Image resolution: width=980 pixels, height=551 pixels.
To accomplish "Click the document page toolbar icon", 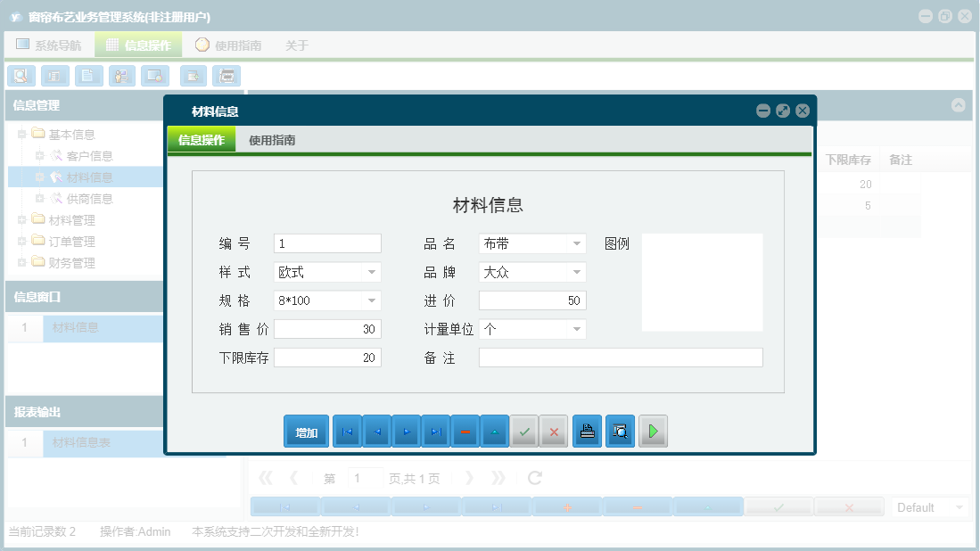I will pos(89,76).
